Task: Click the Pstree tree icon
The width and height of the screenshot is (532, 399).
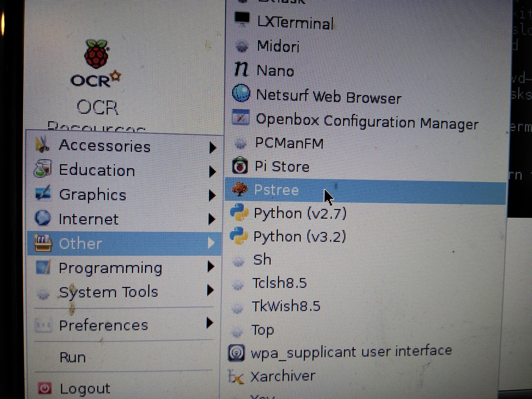Action: click(x=239, y=190)
